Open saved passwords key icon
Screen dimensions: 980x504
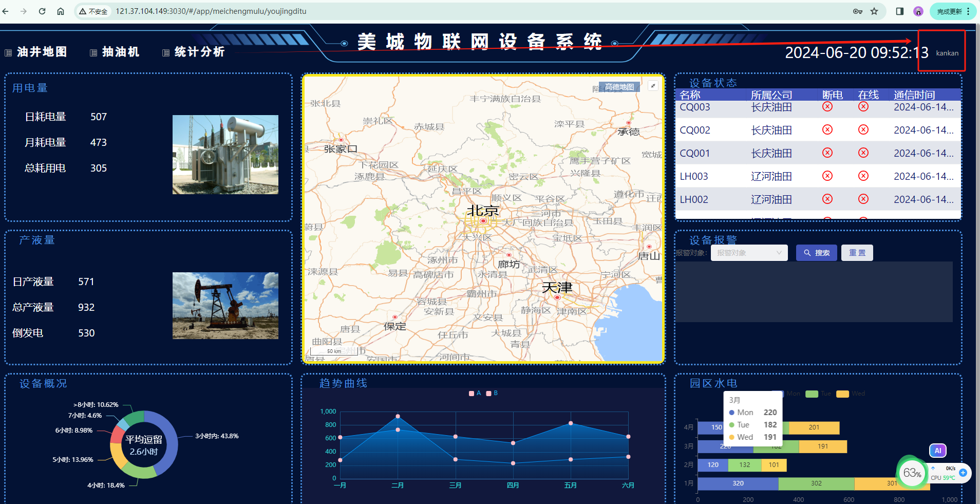coord(858,11)
